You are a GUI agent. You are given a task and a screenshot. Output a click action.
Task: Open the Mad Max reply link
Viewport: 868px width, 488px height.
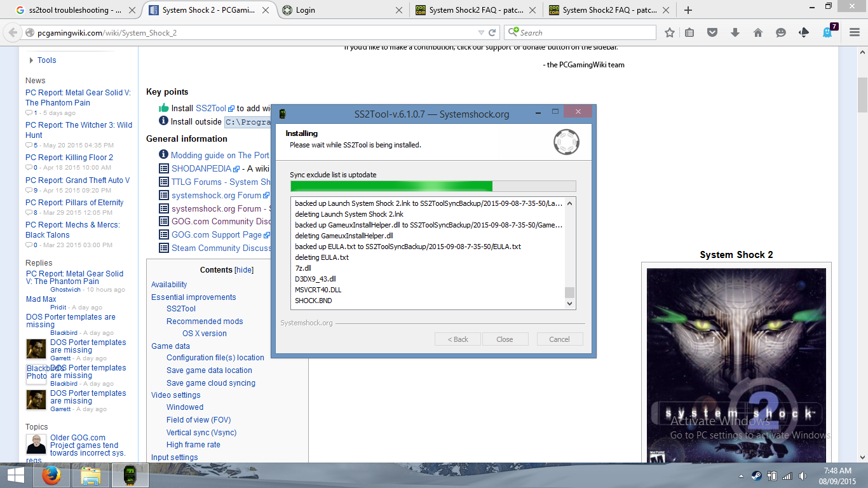coord(41,299)
